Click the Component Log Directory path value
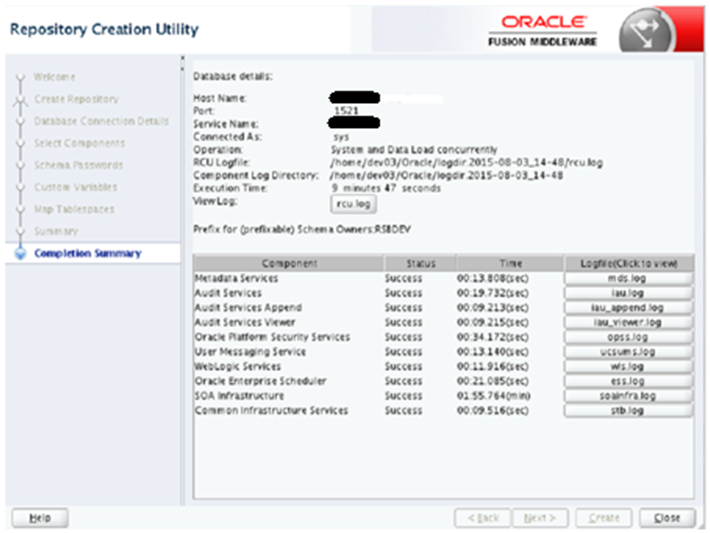The height and width of the screenshot is (533, 710). coord(446,175)
